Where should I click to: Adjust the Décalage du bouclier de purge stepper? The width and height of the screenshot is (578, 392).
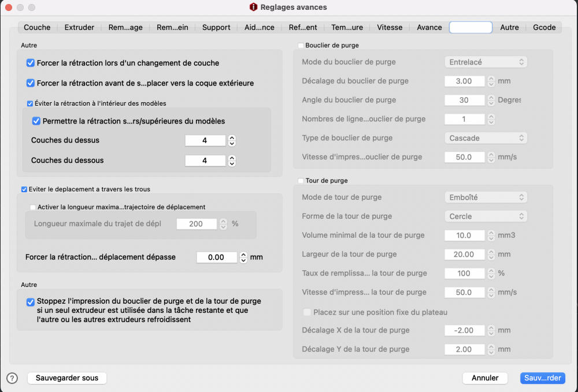[x=491, y=81]
